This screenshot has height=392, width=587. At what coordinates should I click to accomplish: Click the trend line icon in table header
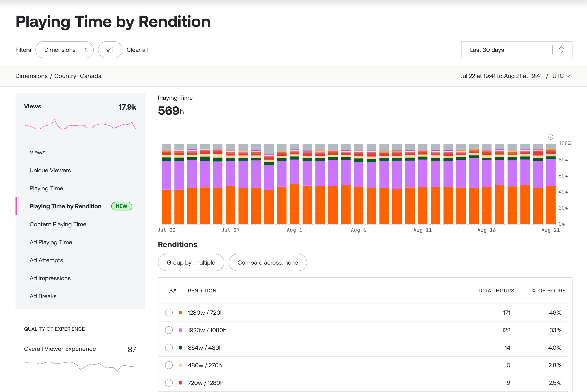click(172, 290)
